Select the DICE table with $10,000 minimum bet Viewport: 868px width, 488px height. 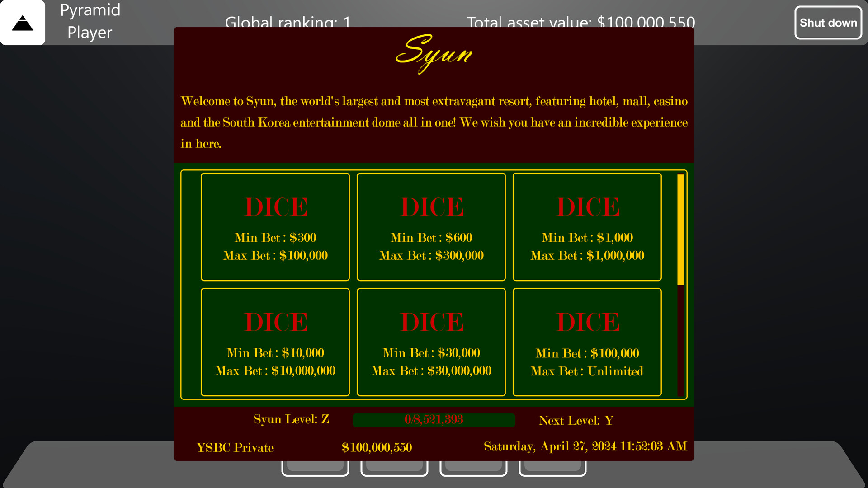(275, 342)
